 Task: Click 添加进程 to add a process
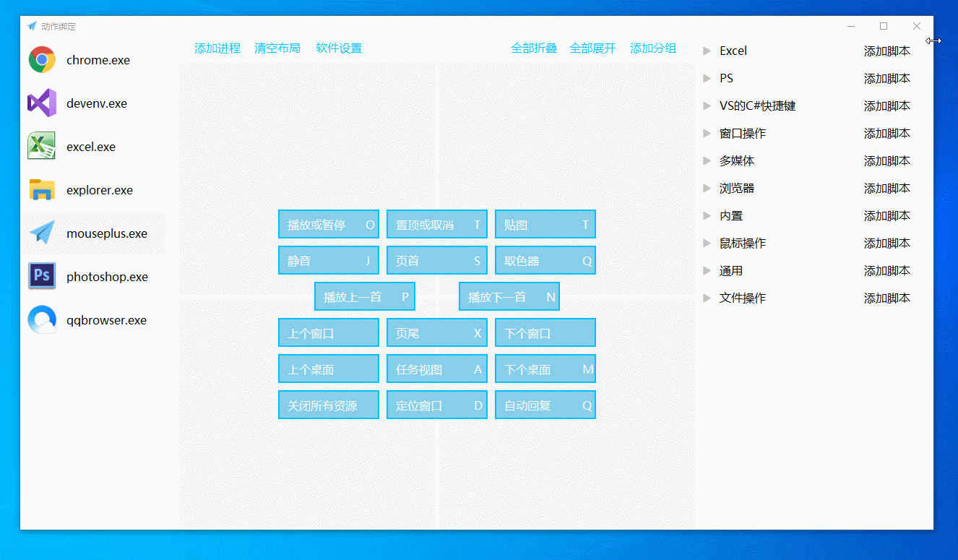(217, 48)
